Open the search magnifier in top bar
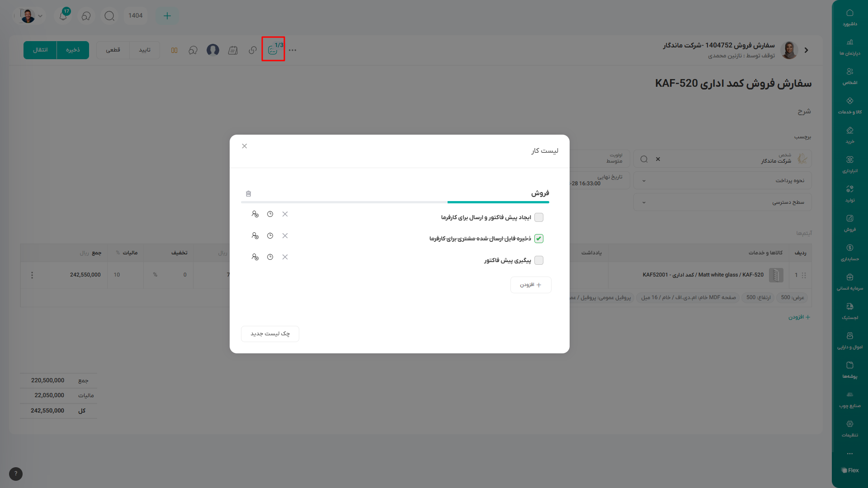The image size is (868, 488). click(x=109, y=16)
